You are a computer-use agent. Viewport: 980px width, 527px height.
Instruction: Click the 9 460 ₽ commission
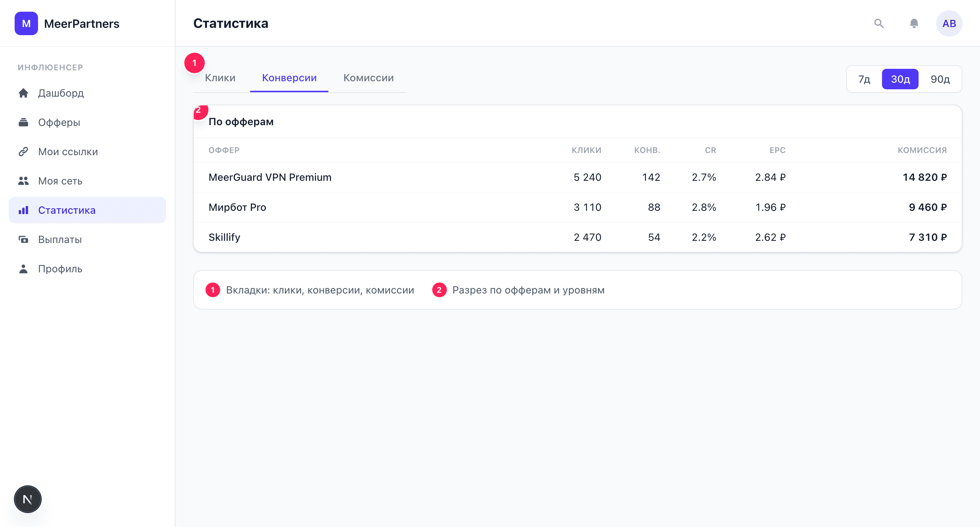pos(928,207)
